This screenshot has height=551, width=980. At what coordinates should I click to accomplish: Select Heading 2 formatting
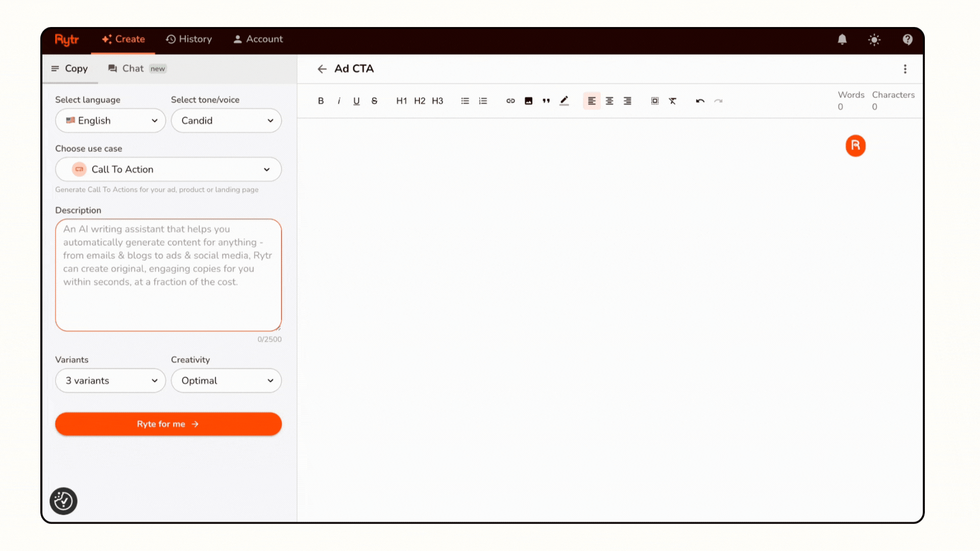click(420, 101)
